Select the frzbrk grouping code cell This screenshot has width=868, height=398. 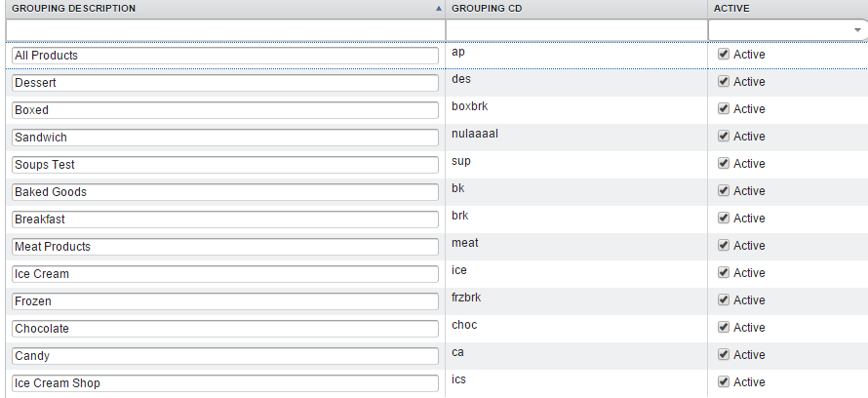tap(467, 298)
